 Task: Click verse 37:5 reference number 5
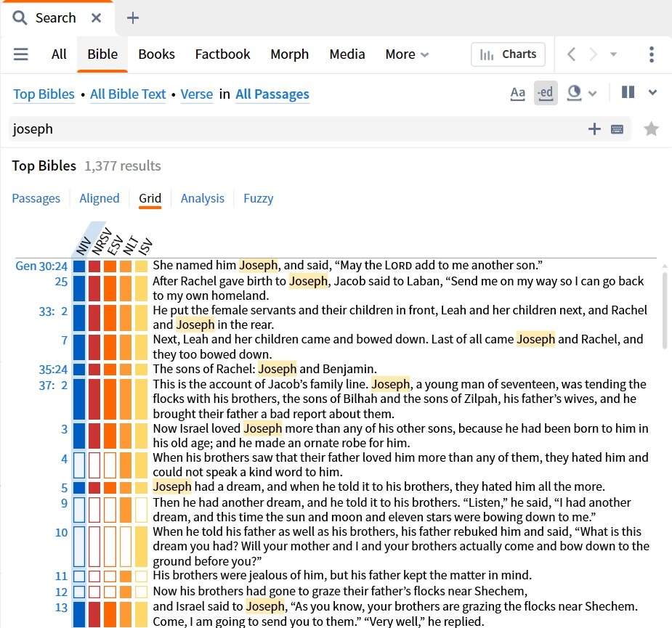[x=64, y=488]
